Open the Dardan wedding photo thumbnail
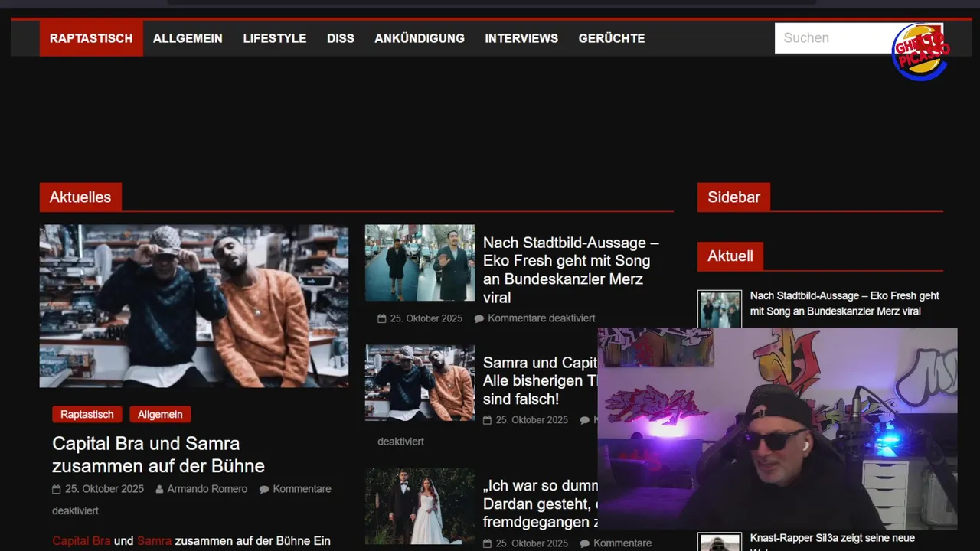 click(420, 507)
